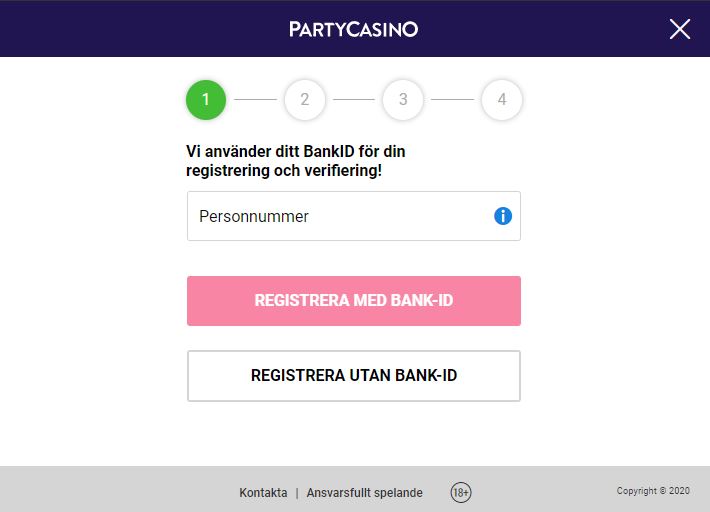Go to step 2 in progress indicator
The width and height of the screenshot is (710, 512).
305,100
